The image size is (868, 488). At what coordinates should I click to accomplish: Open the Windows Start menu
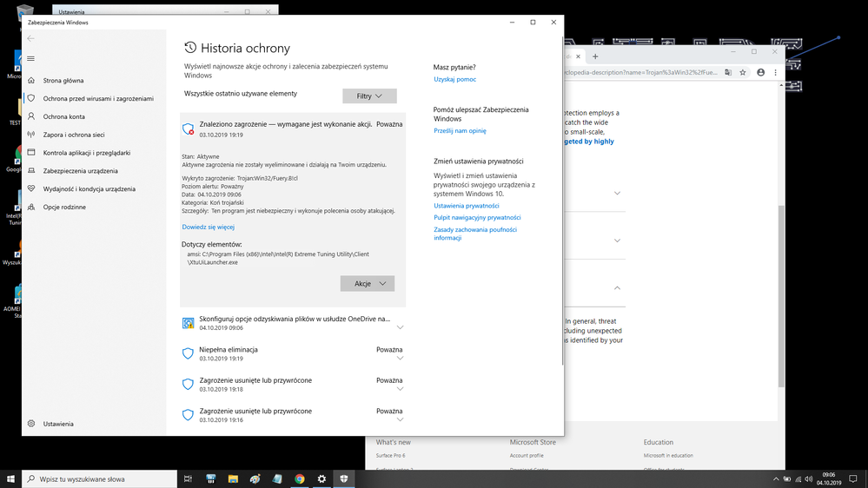(x=10, y=478)
